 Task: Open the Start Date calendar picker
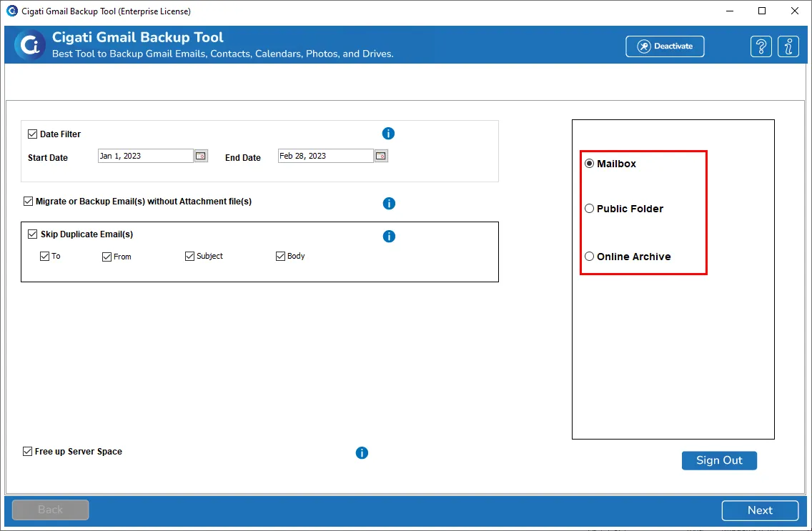201,156
